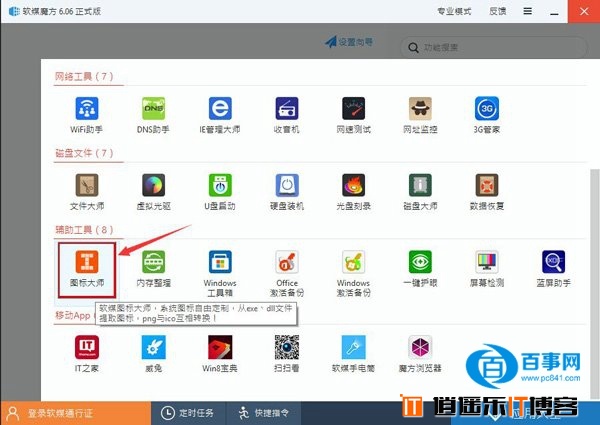Screen dimensions: 600x425
Task: Launch 内存整理 memory cleaner
Action: (153, 269)
